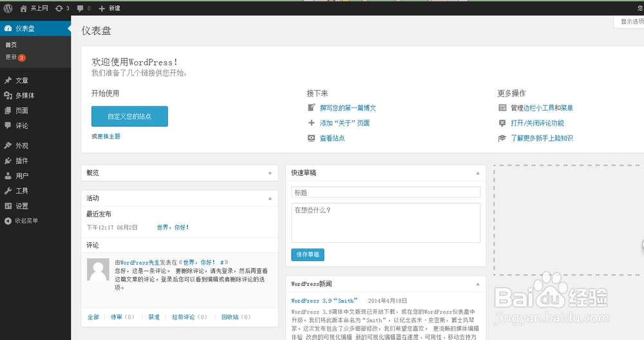Click the 页面 pages icon in sidebar
Image resolution: width=644 pixels, height=340 pixels.
8,111
